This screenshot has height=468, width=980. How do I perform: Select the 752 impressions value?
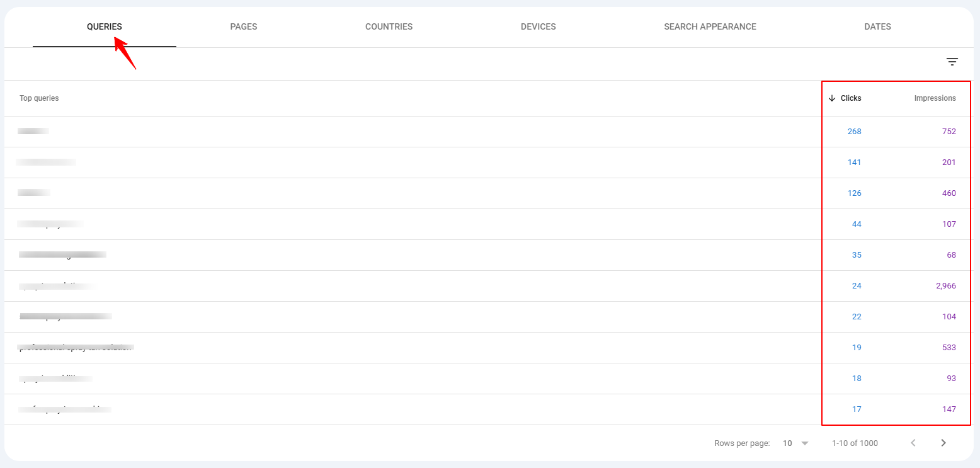[949, 132]
